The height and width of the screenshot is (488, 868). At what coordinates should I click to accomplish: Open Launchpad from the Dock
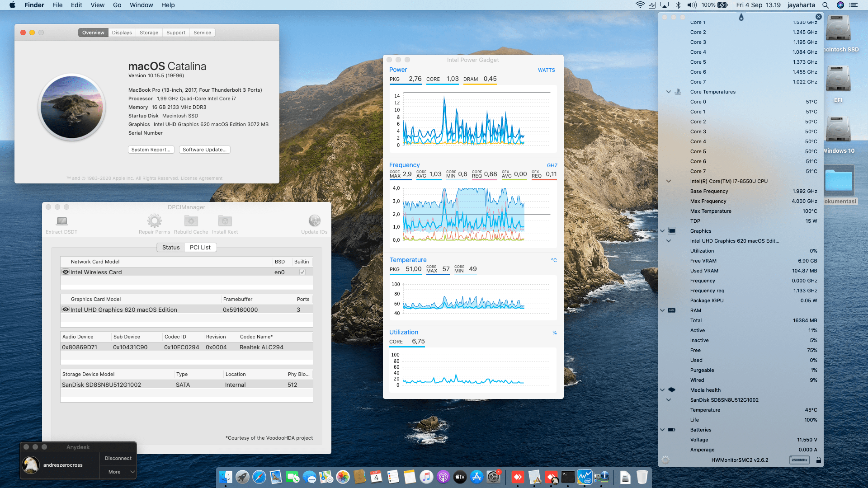click(242, 477)
